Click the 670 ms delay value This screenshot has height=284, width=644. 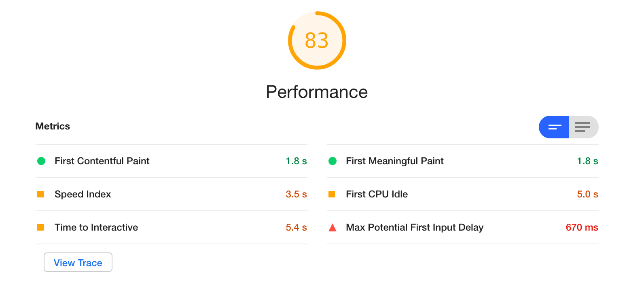(581, 227)
